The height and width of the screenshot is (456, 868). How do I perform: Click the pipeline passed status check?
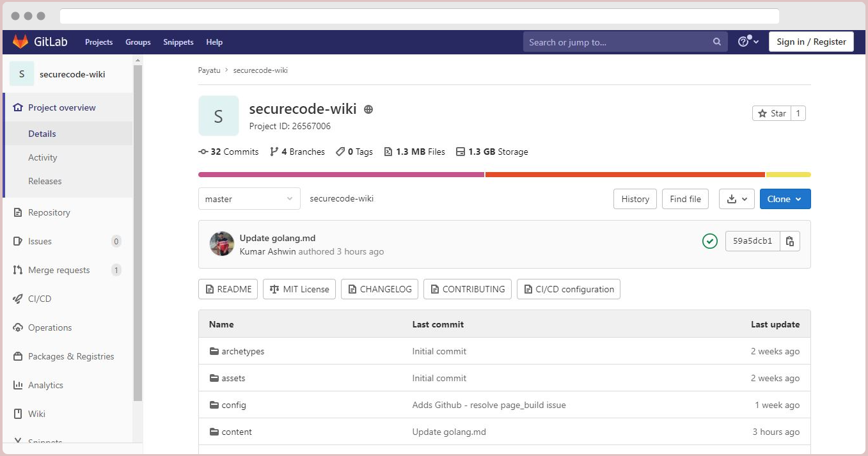click(x=710, y=242)
